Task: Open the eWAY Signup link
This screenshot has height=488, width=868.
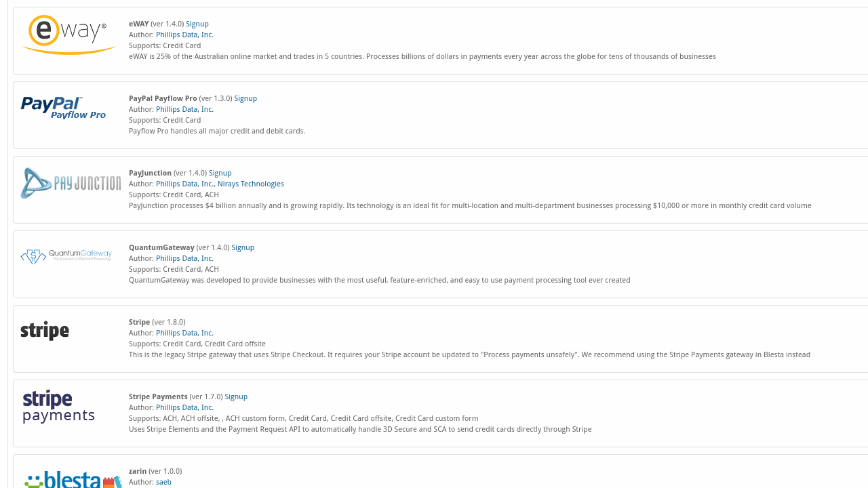Action: [x=197, y=24]
